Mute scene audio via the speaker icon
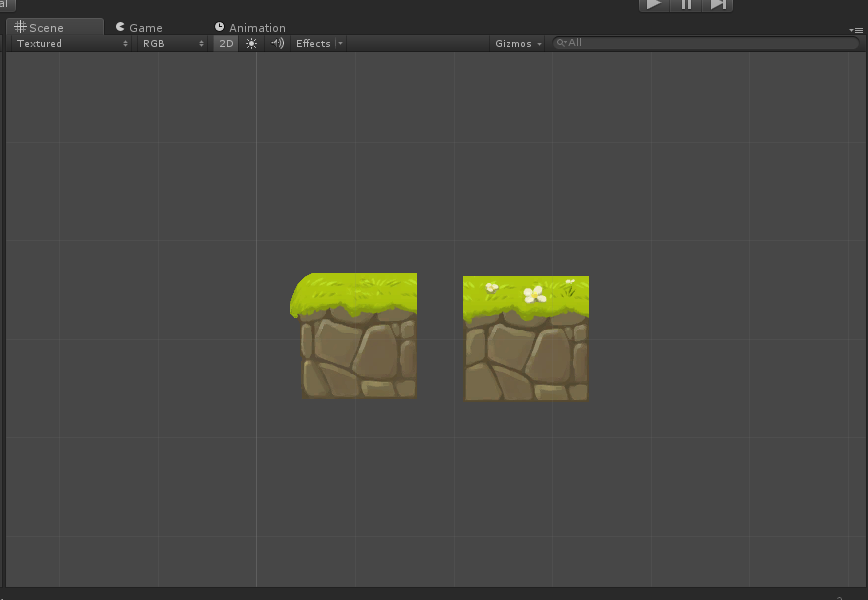Viewport: 868px width, 600px height. [276, 43]
